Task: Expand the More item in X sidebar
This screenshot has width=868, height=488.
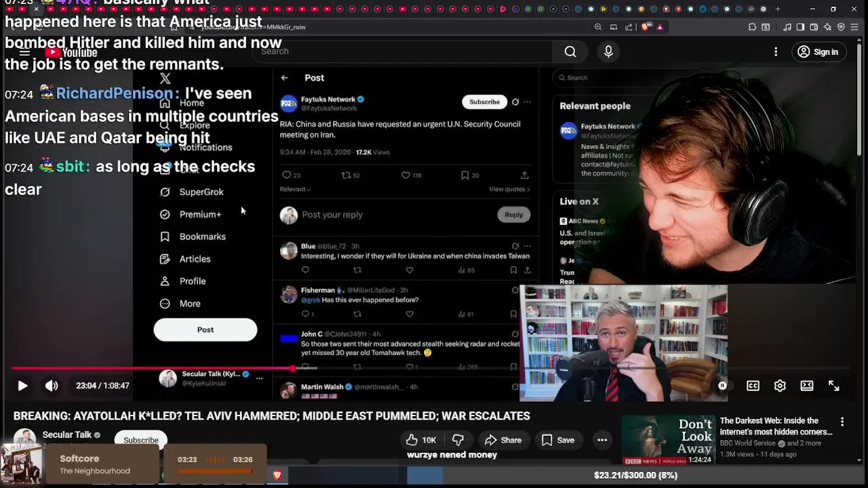Action: (180, 304)
